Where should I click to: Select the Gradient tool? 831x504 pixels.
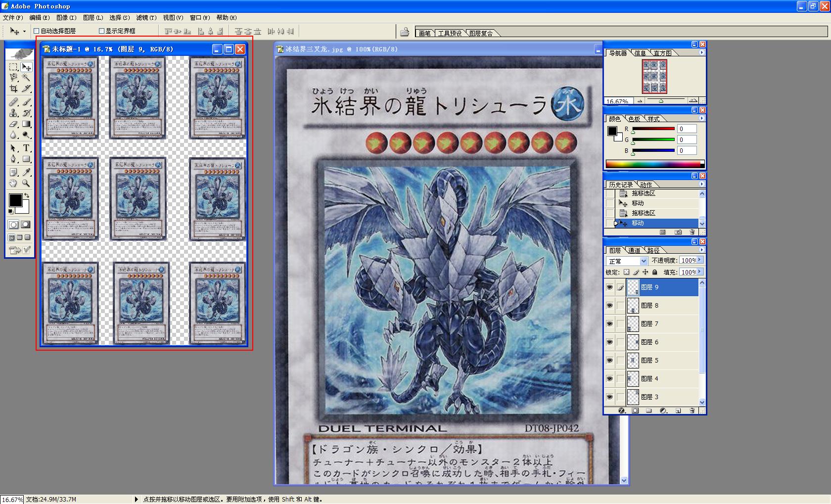[x=26, y=124]
